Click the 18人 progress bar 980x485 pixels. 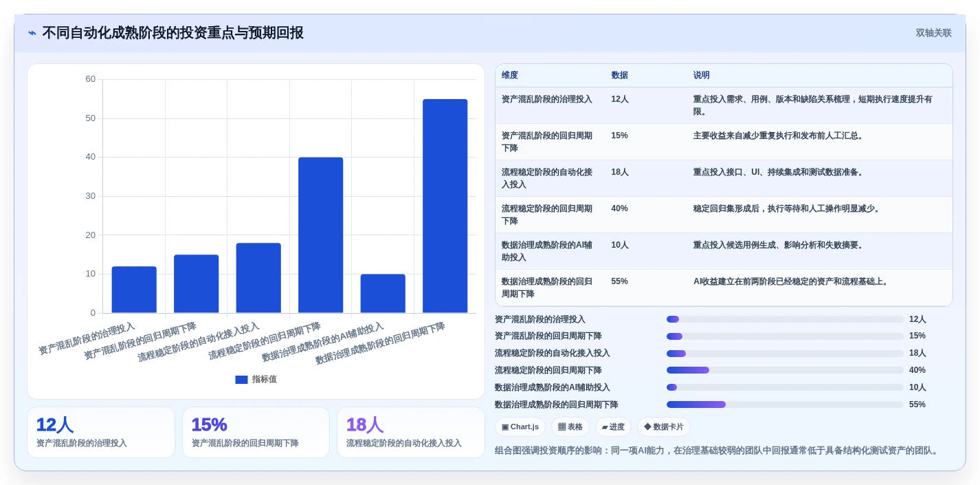coord(785,353)
